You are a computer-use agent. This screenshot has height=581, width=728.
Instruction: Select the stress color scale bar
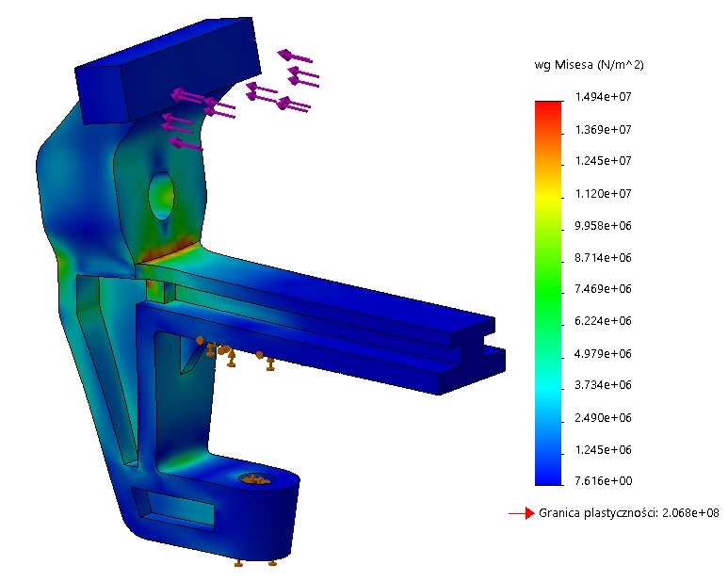[548, 293]
